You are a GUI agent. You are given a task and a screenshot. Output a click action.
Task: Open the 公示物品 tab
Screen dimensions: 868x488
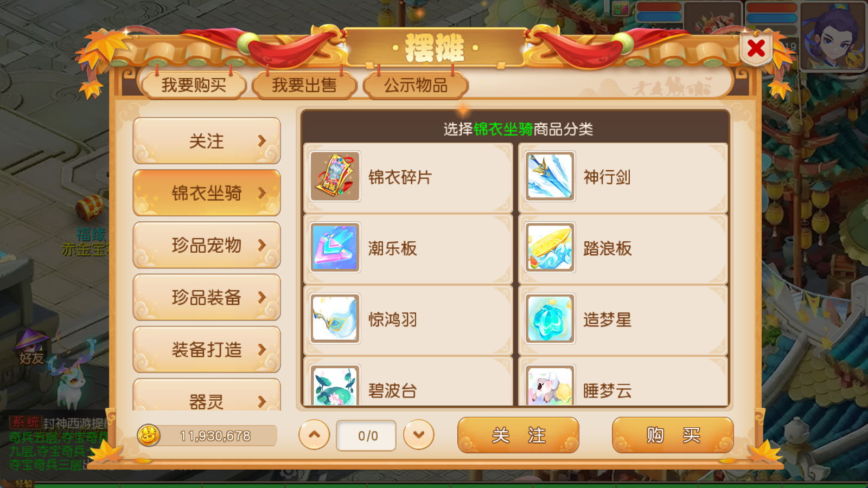(x=416, y=85)
